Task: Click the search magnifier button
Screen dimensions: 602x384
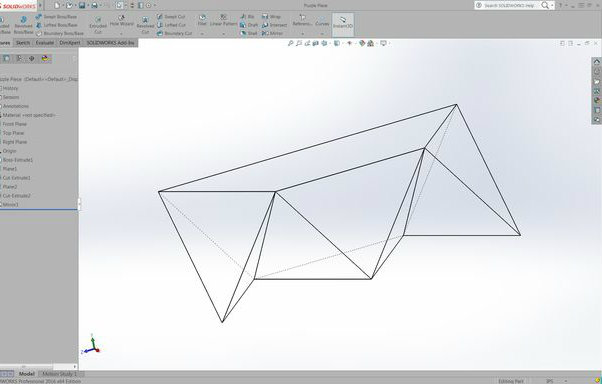Action: [545, 5]
